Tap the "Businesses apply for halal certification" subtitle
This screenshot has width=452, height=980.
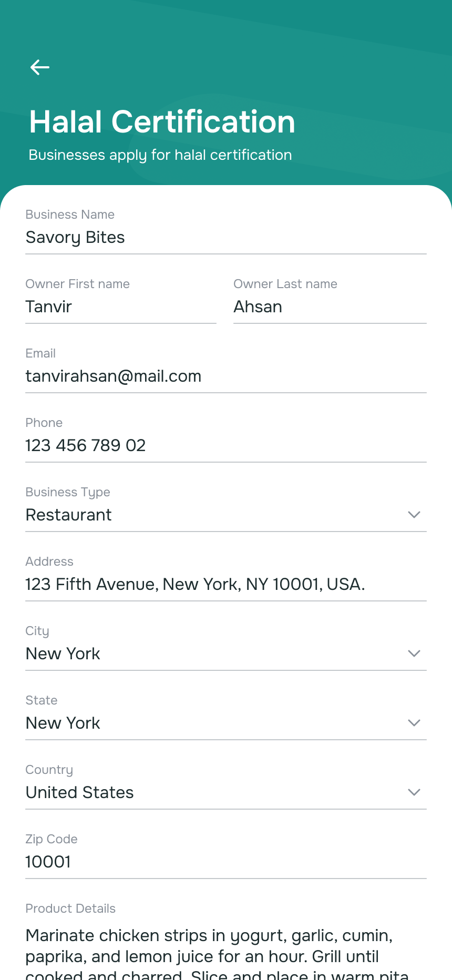point(160,155)
